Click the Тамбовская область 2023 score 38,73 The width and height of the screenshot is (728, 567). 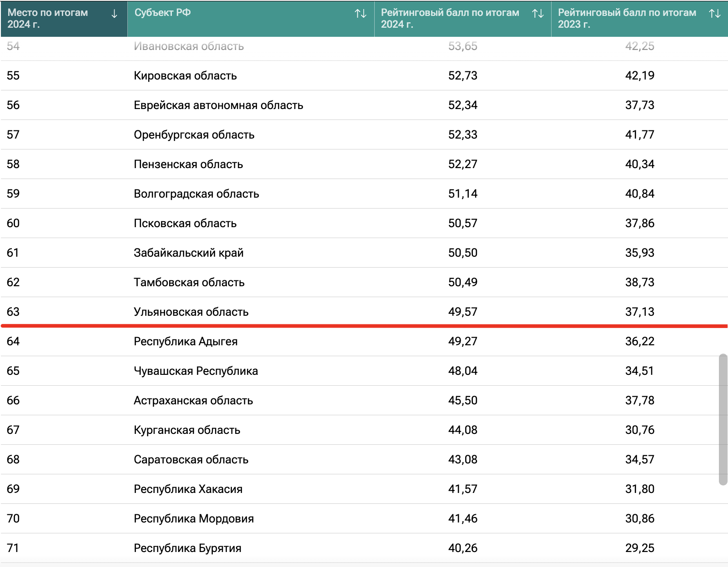pos(639,282)
